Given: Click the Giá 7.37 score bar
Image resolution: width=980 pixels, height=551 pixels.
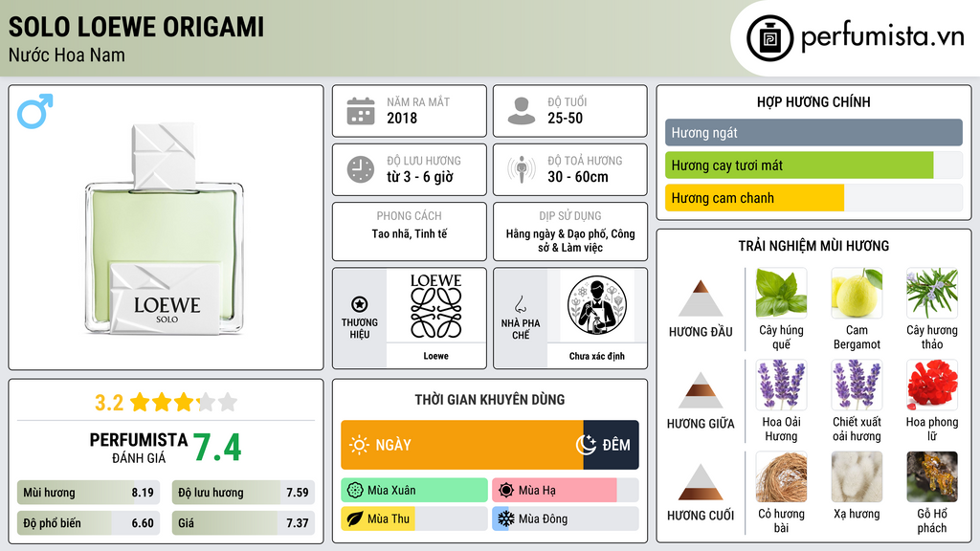Looking at the screenshot, I should 243,523.
